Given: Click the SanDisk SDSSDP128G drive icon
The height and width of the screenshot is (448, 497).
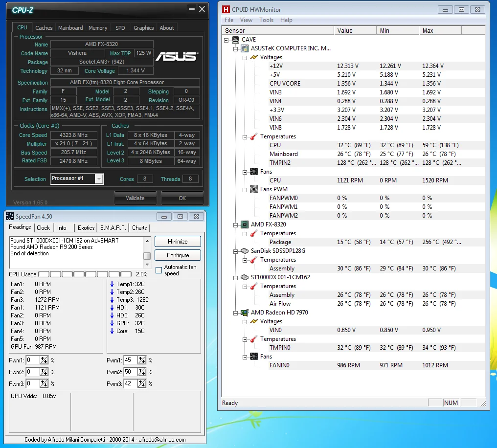Looking at the screenshot, I should point(245,251).
